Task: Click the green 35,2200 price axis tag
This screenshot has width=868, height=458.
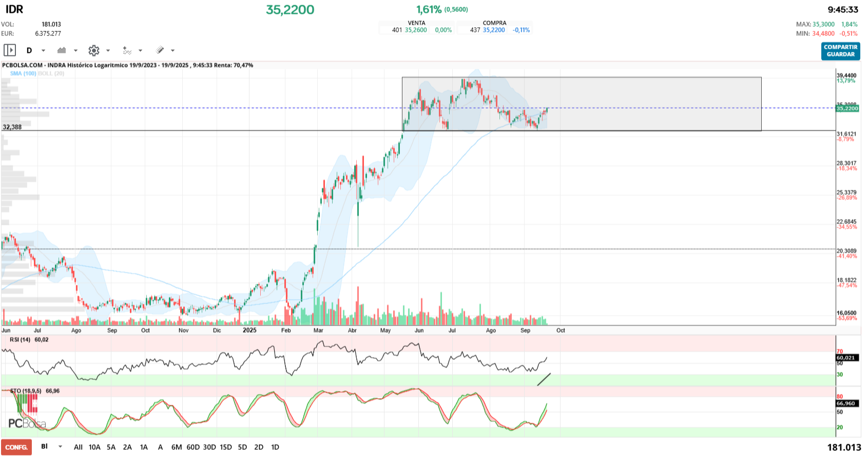Action: (x=847, y=108)
